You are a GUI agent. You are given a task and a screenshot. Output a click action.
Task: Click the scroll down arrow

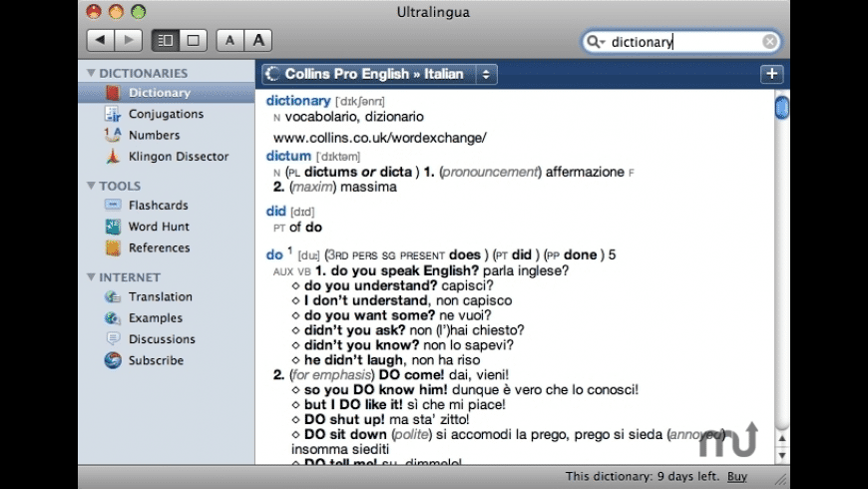pos(781,455)
